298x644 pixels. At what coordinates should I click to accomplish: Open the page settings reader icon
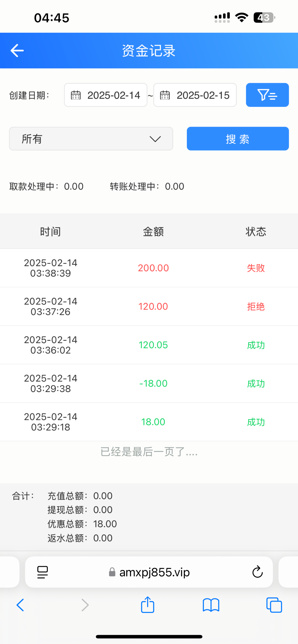pos(42,572)
